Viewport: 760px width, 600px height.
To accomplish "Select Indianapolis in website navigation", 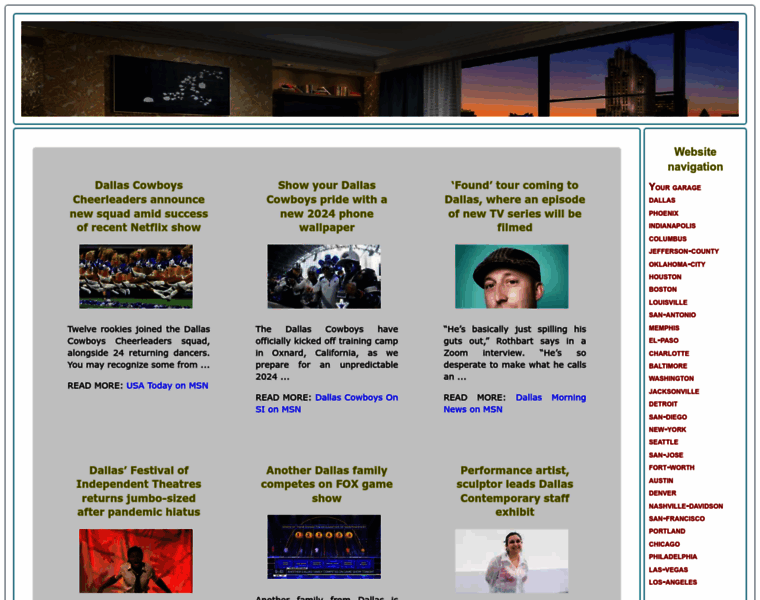I will (672, 226).
